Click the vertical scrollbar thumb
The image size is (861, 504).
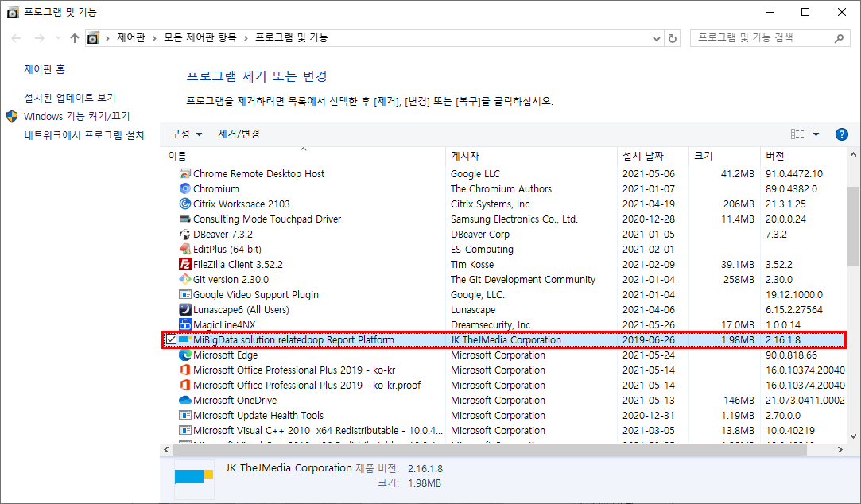point(853,227)
